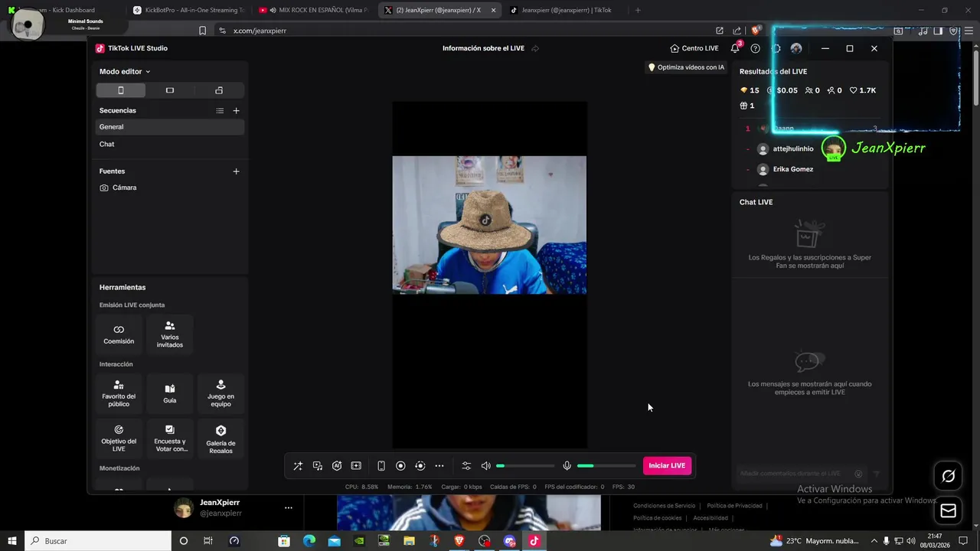Open Objetivo del LIVE tool

click(x=119, y=439)
